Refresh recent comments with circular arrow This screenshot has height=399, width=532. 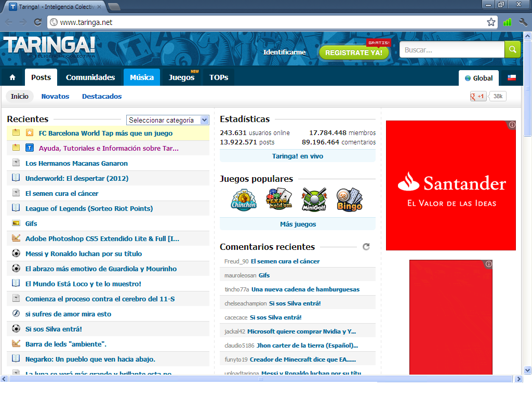[x=366, y=247]
